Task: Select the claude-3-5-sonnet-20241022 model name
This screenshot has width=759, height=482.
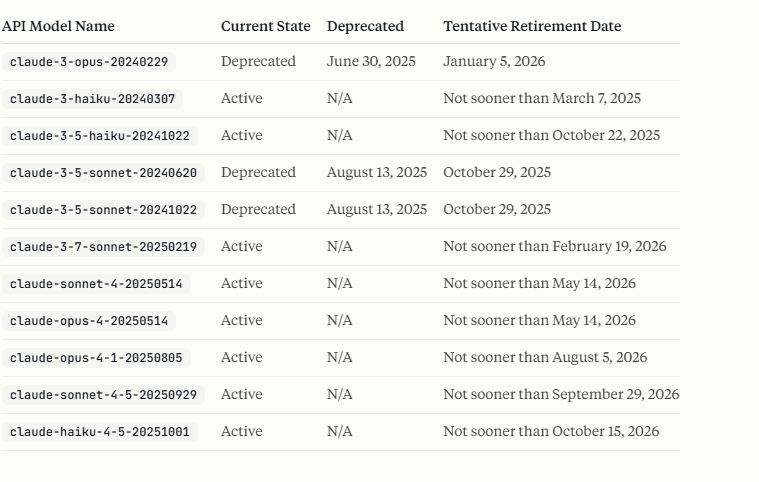Action: pos(103,210)
